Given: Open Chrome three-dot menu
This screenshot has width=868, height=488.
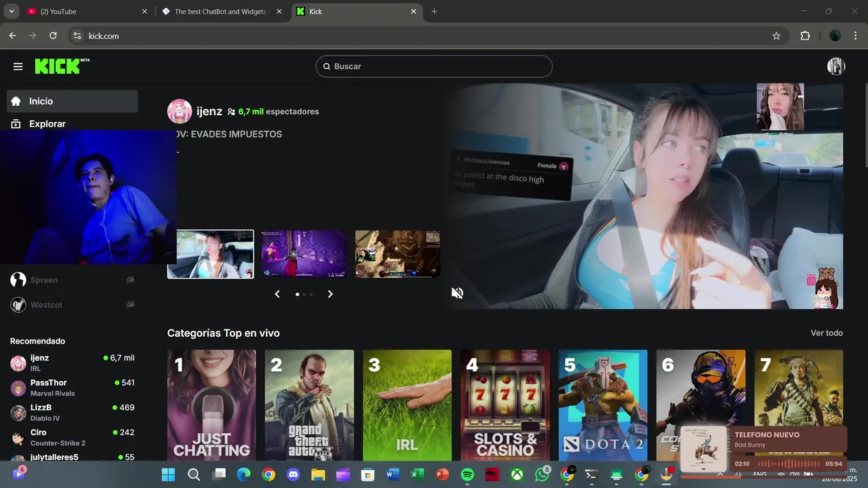Looking at the screenshot, I should 856,36.
